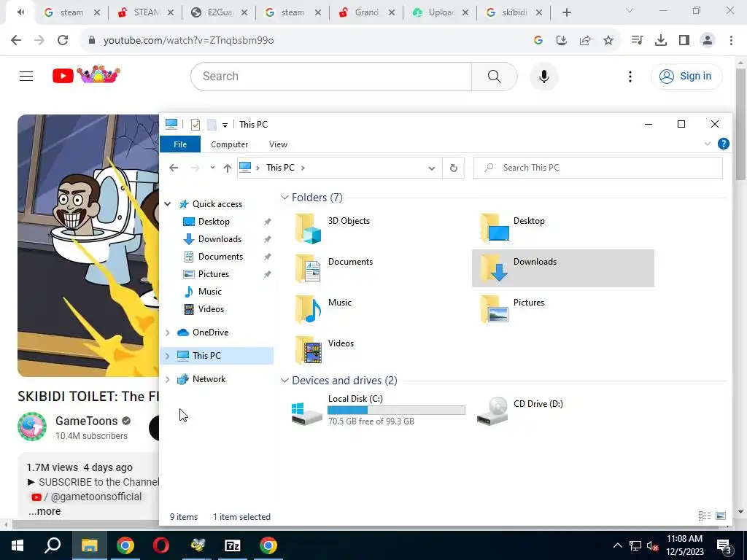Image resolution: width=747 pixels, height=560 pixels.
Task: Expand the OneDrive tree node
Action: pyautogui.click(x=168, y=332)
